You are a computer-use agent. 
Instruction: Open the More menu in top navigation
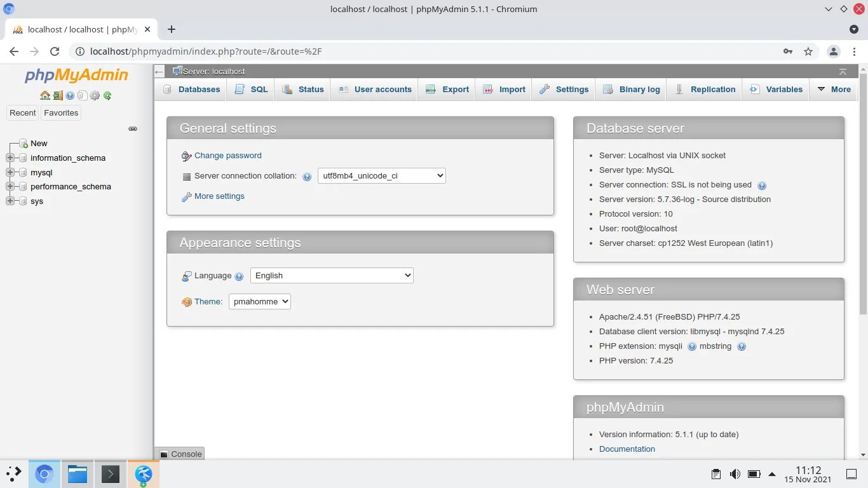point(834,90)
